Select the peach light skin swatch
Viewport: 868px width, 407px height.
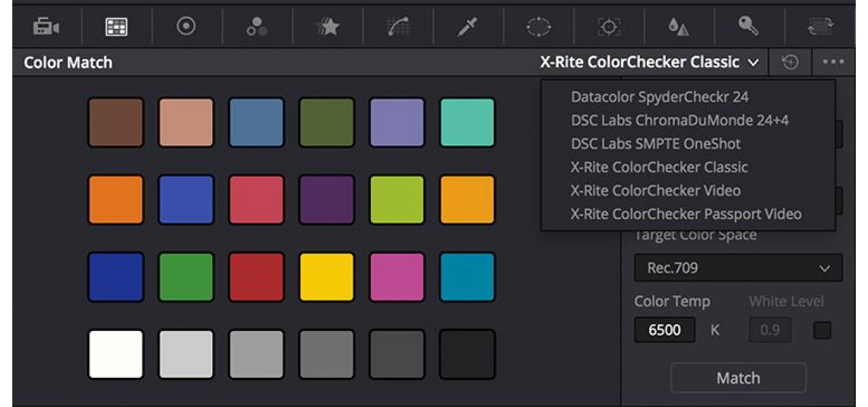[x=186, y=123]
